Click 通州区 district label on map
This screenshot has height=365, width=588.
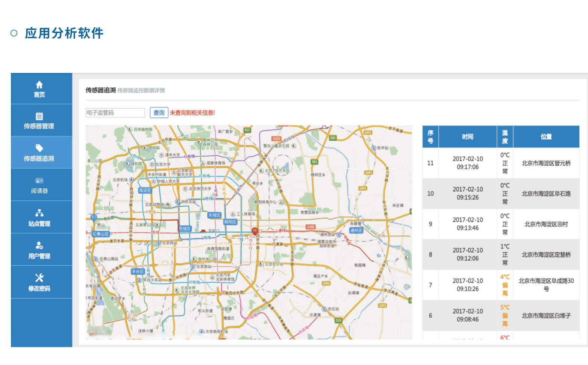click(356, 230)
